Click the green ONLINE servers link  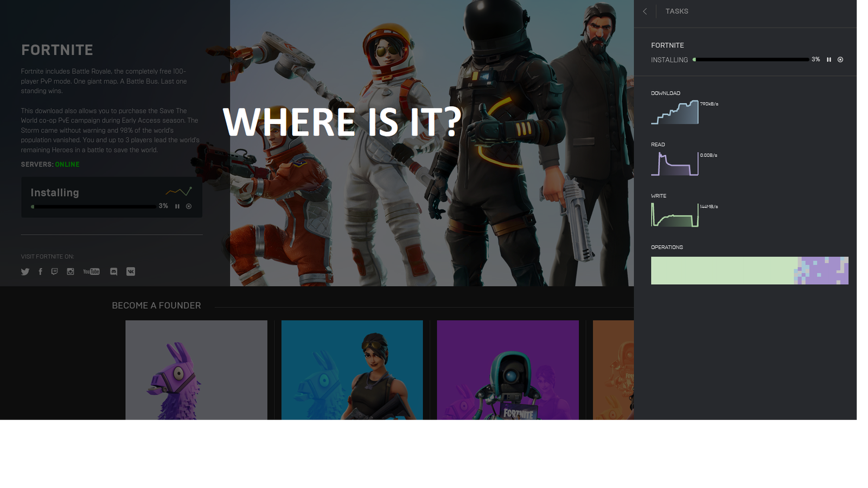[67, 164]
